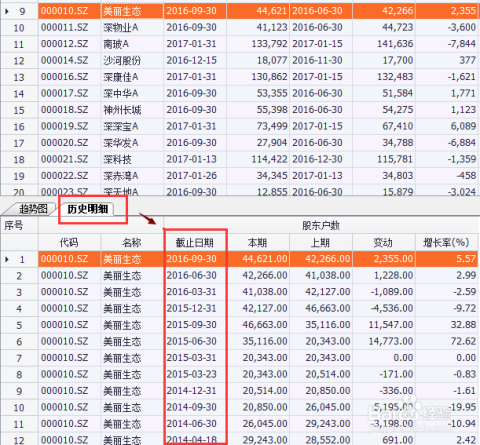Click code 000022.SZ
Screen dimensions: 480x445
tap(65, 176)
